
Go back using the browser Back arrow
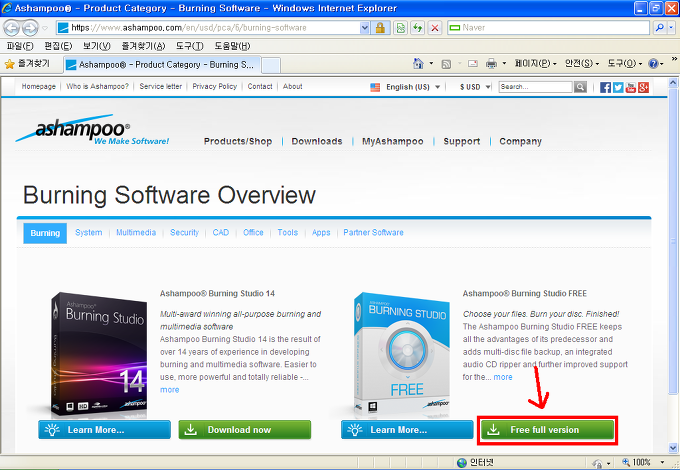tap(12, 28)
